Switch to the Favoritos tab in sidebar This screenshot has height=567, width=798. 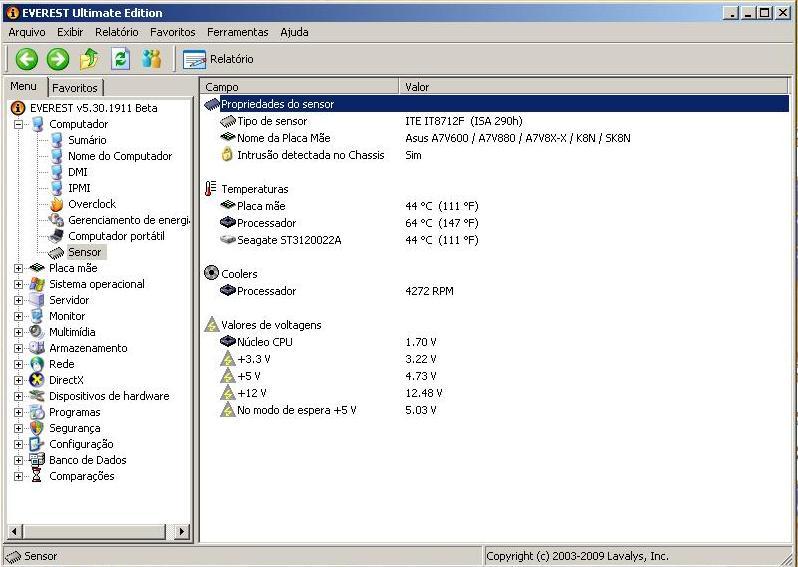point(75,88)
